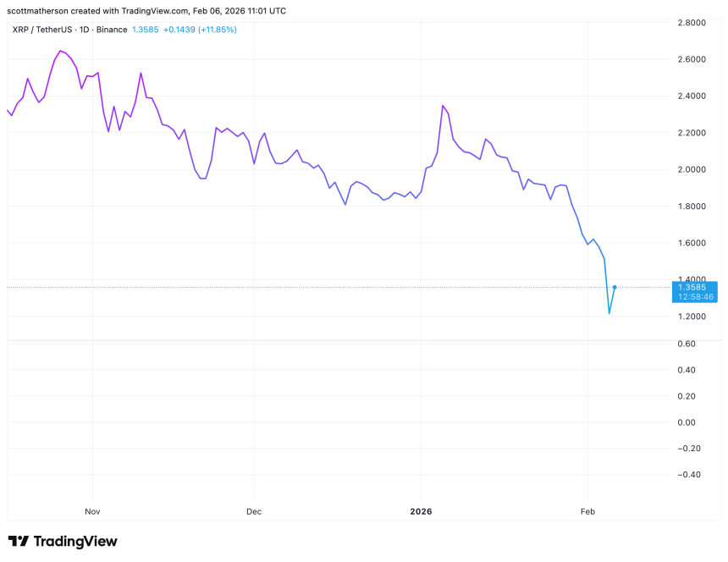
Task: Click the blue 1.3585 current price tag
Action: pyautogui.click(x=693, y=287)
